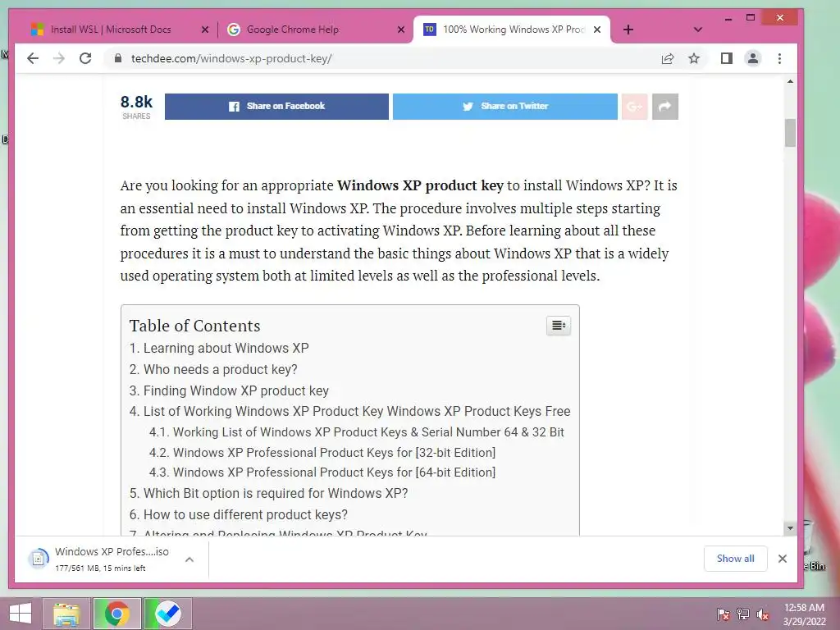Open File Explorer from the taskbar
Screen dimensions: 840x630
point(66,614)
